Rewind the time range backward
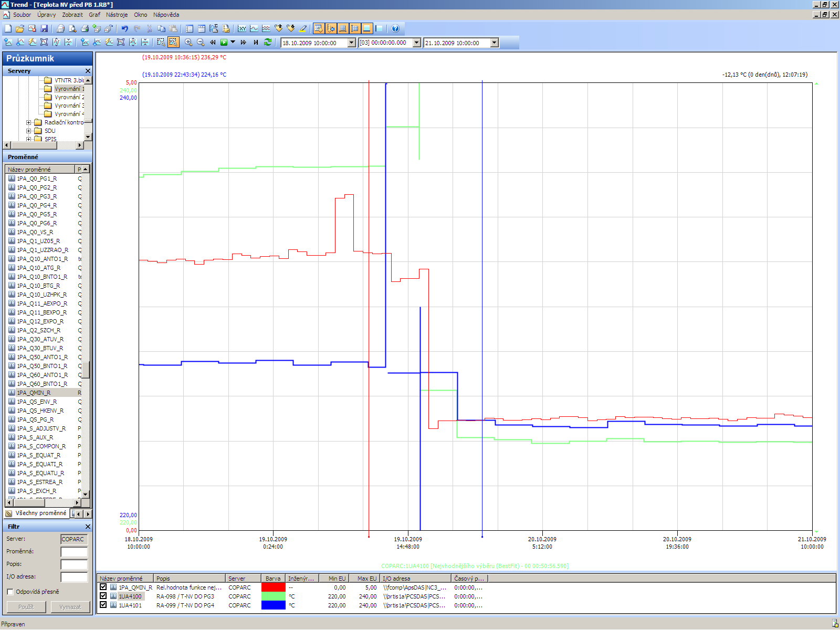 click(x=213, y=42)
